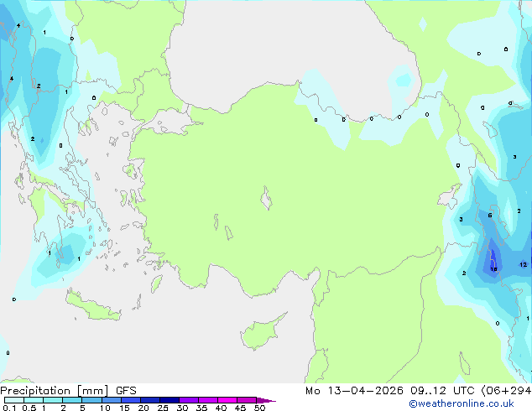
Task: Click the 0.1–0.5 mm legend color swatch
Action: pyautogui.click(x=14, y=400)
